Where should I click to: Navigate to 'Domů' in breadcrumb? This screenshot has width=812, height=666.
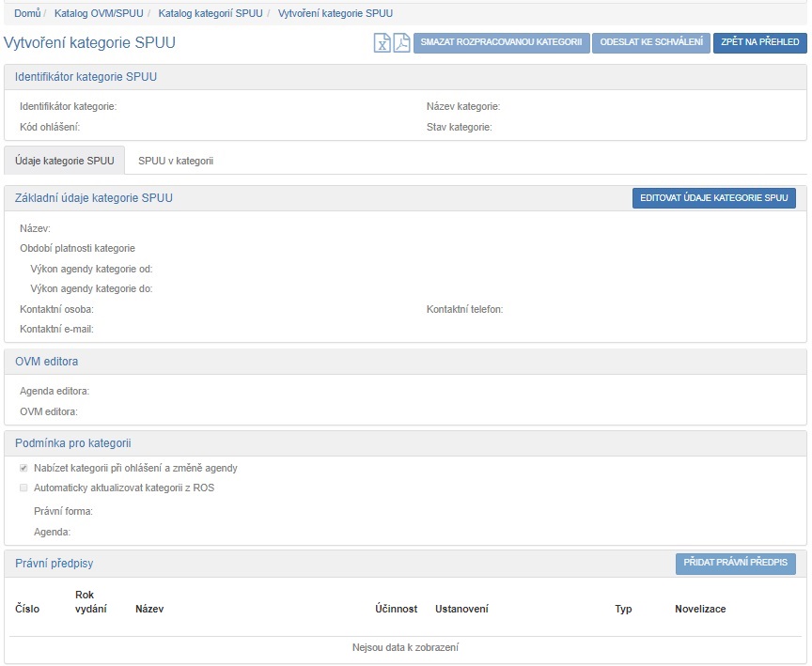[27, 14]
